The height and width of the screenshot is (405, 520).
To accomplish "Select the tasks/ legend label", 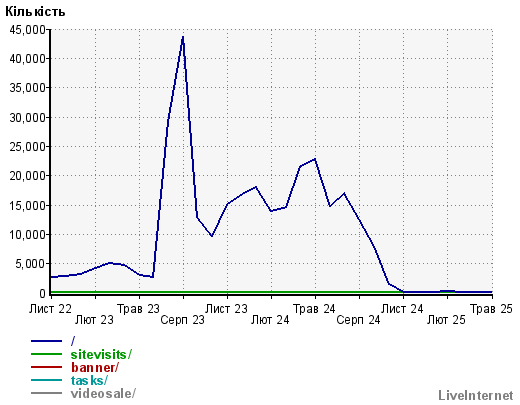I will click(x=89, y=380).
